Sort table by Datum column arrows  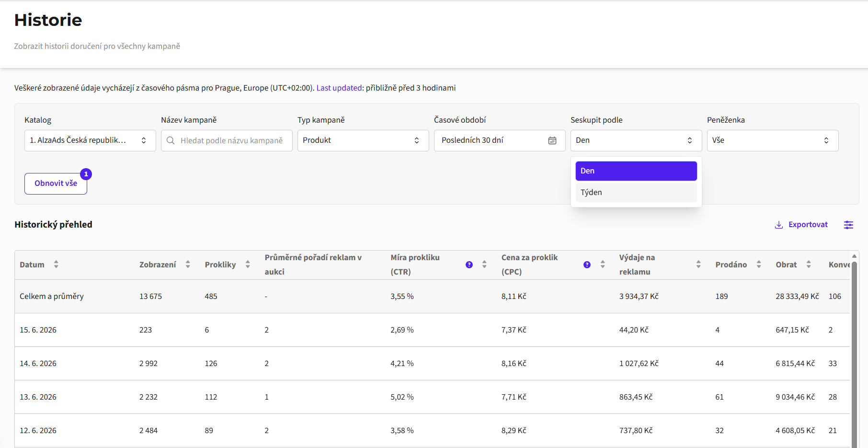(56, 264)
